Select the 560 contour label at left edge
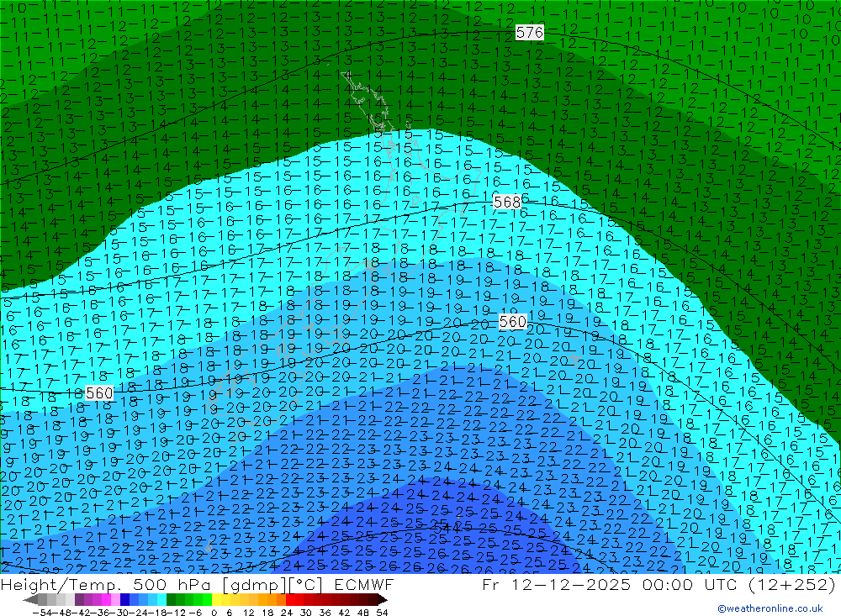 coord(99,393)
